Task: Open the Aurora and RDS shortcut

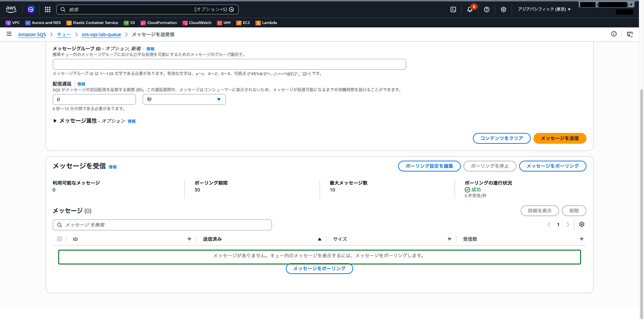Action: click(x=43, y=23)
